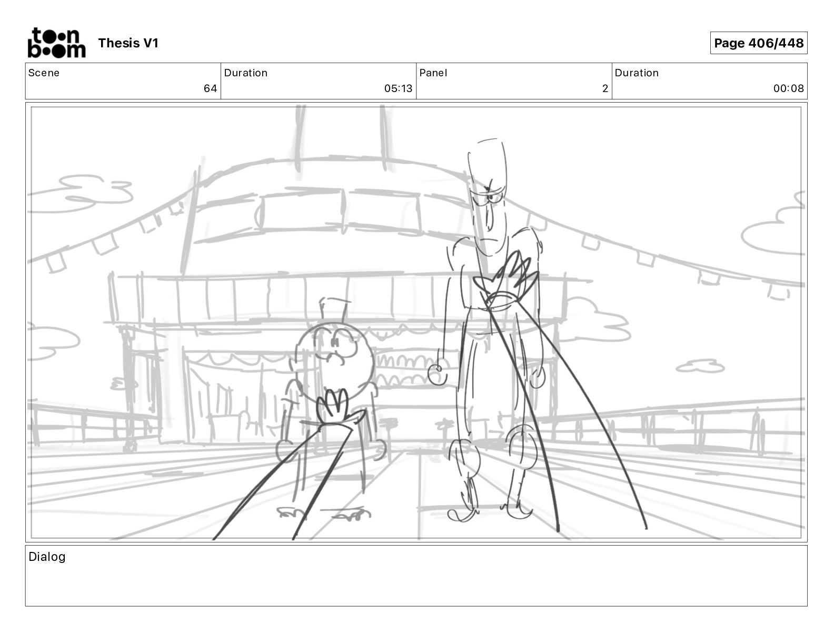Select the 'Thesis V1' title text
Screen dimensions: 834x644
pos(128,43)
